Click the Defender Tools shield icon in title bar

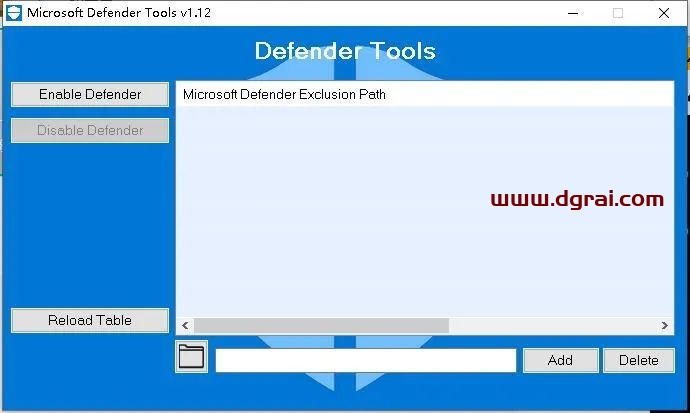click(14, 13)
